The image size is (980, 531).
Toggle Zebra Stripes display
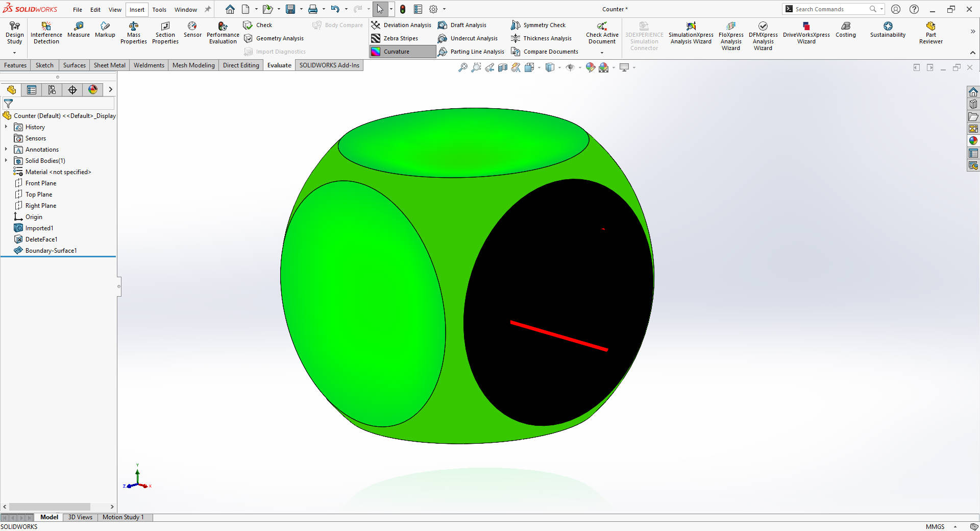pos(400,38)
